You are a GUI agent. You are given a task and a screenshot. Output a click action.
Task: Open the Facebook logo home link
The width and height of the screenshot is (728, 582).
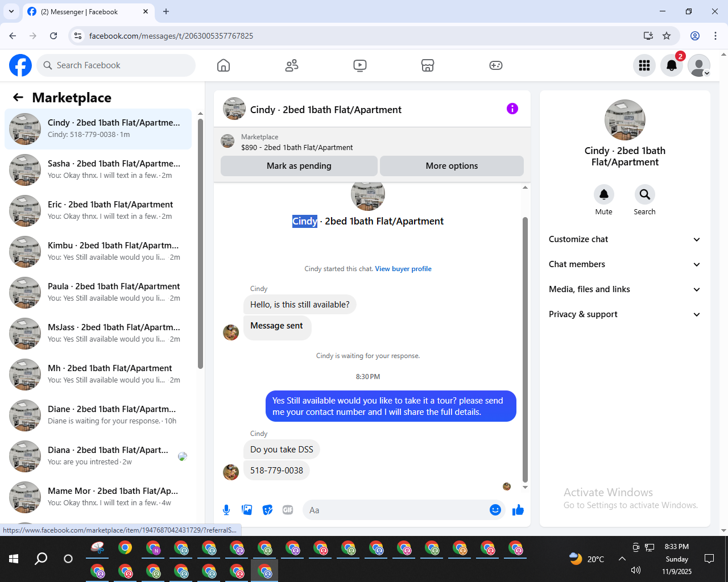click(x=20, y=65)
